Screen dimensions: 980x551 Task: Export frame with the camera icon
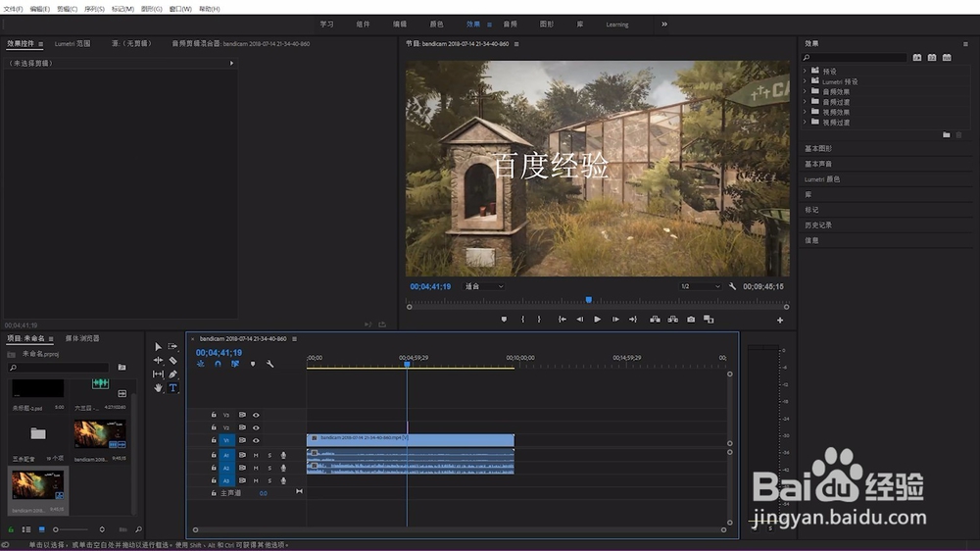click(691, 320)
